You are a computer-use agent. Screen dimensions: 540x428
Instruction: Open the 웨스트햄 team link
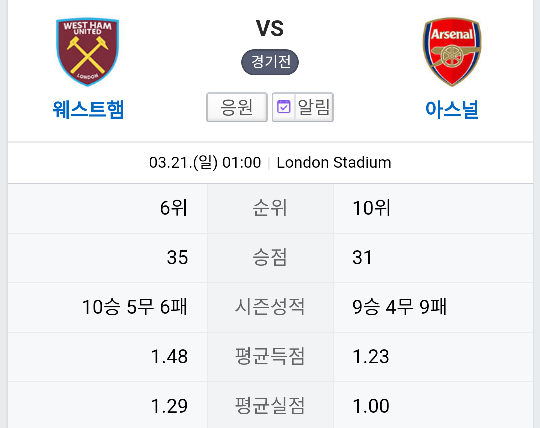[88, 109]
